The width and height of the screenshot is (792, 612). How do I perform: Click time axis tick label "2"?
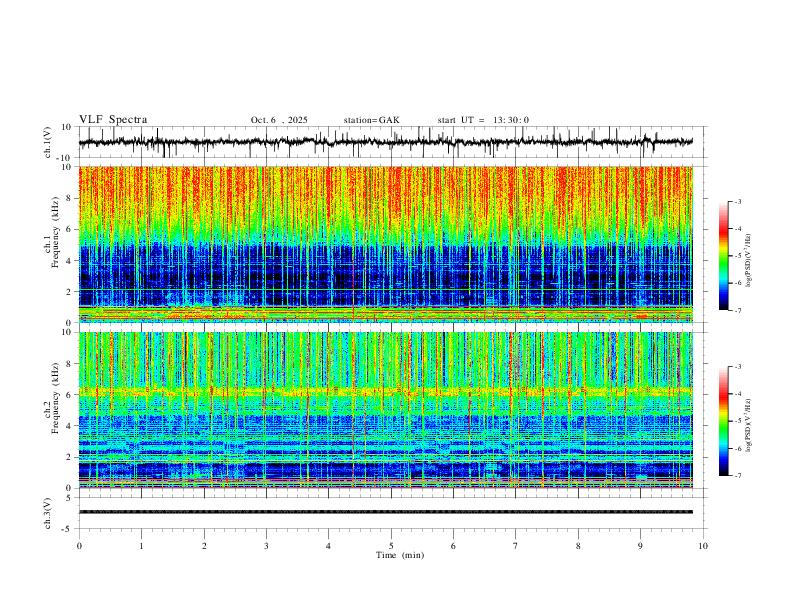[204, 546]
